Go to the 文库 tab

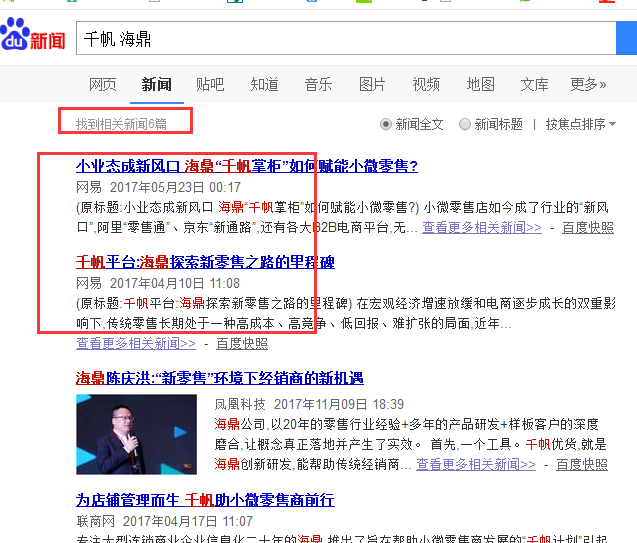534,84
